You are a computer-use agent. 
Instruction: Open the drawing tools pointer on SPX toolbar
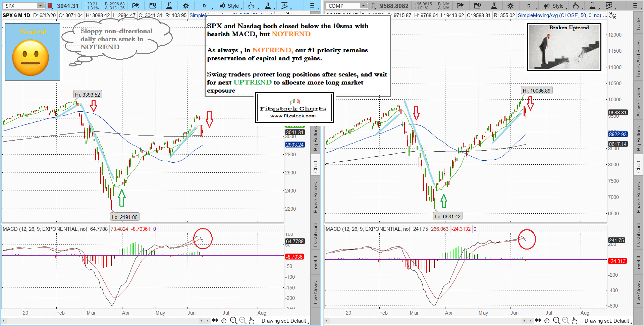(x=251, y=6)
